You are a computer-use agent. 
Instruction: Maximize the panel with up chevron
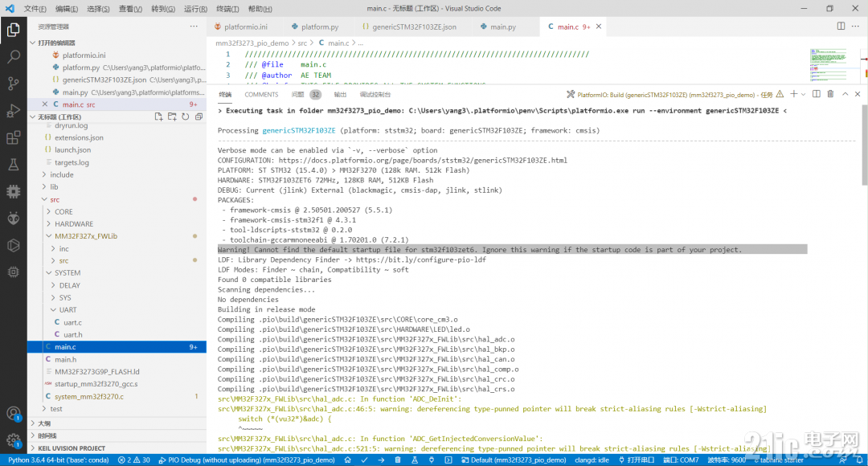[845, 95]
